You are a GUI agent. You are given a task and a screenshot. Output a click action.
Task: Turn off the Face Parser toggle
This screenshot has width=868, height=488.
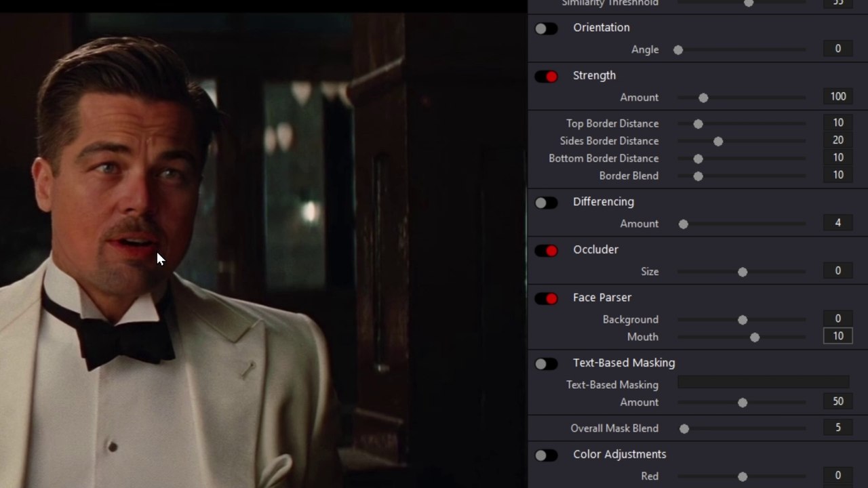pos(546,298)
